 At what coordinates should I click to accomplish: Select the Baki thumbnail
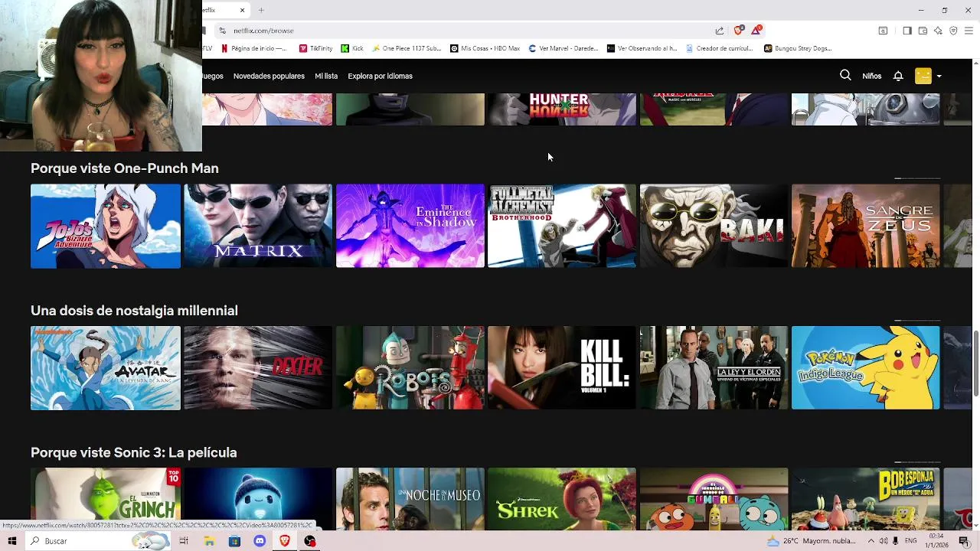pyautogui.click(x=714, y=226)
